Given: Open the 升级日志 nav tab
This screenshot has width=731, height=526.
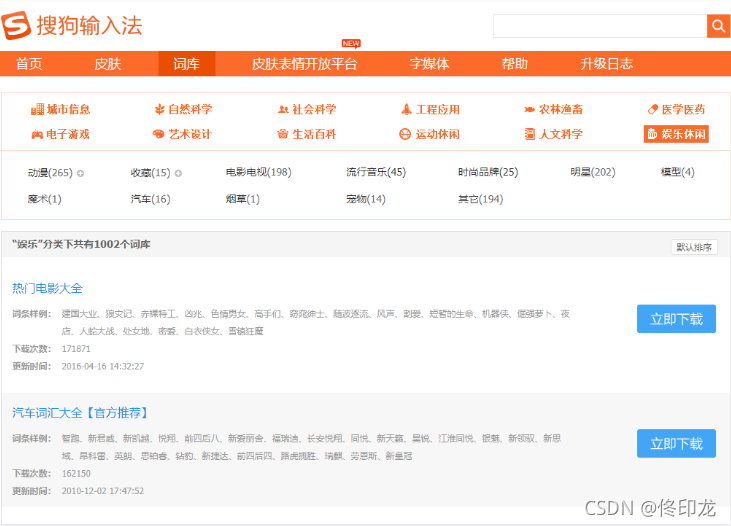Looking at the screenshot, I should click(607, 63).
